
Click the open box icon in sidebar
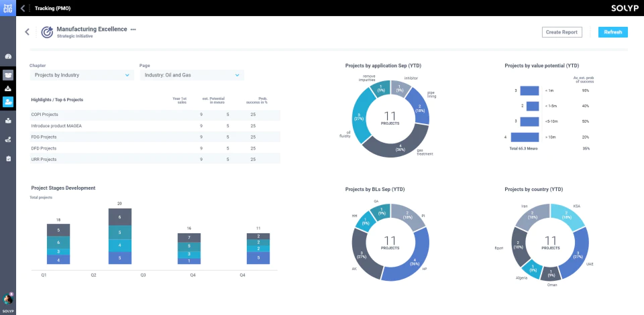click(8, 74)
